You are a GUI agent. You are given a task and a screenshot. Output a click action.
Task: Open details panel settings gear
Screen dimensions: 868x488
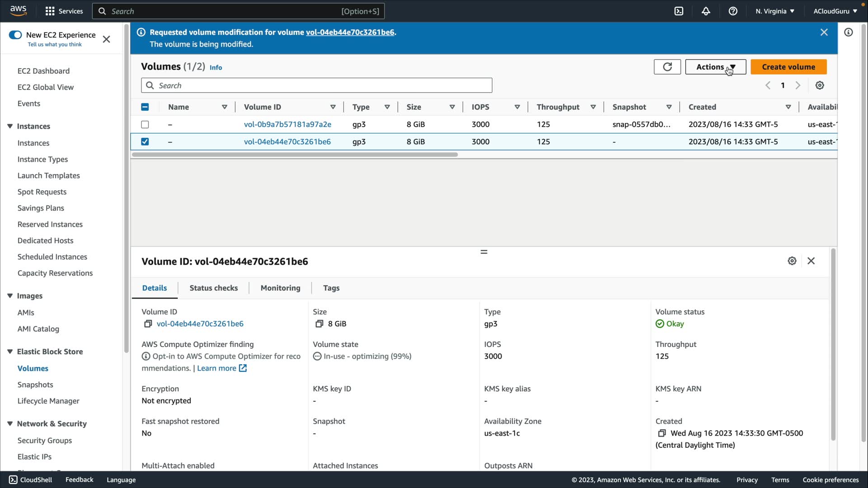click(x=792, y=261)
